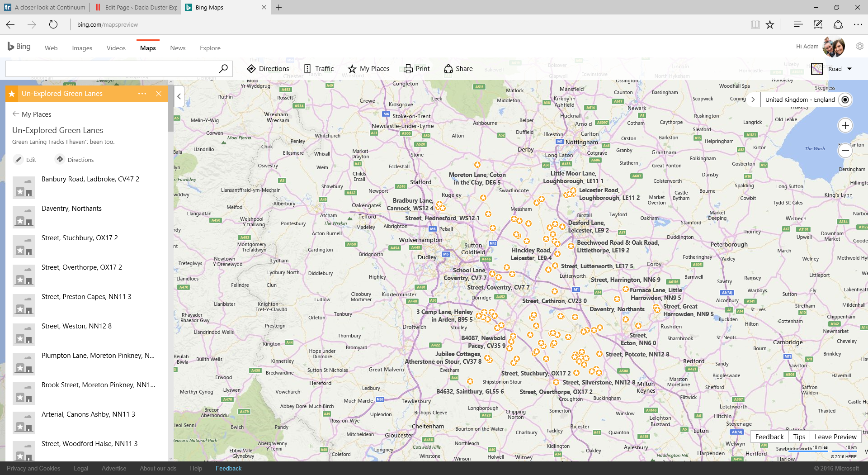
Task: Open Brook Street, Moreton Pinkney entry
Action: click(x=87, y=393)
